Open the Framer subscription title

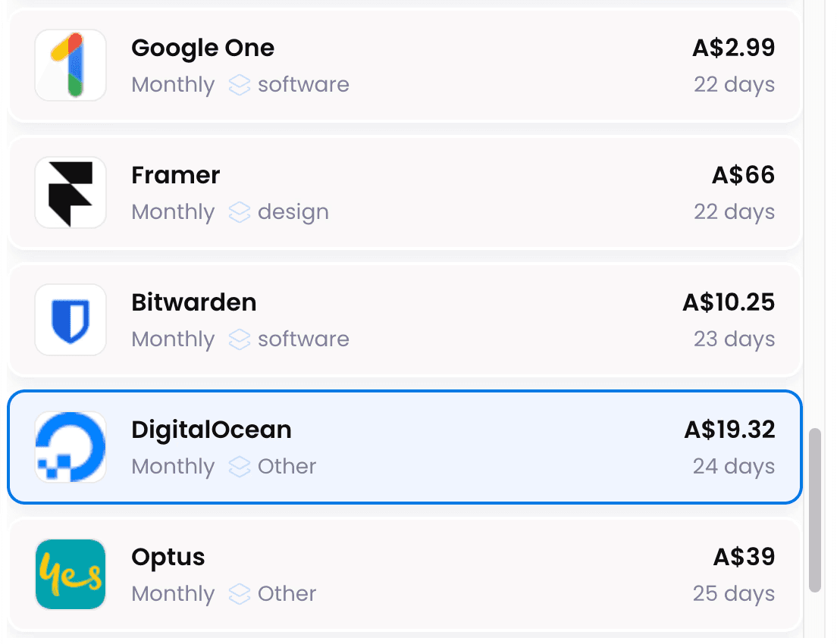click(175, 175)
